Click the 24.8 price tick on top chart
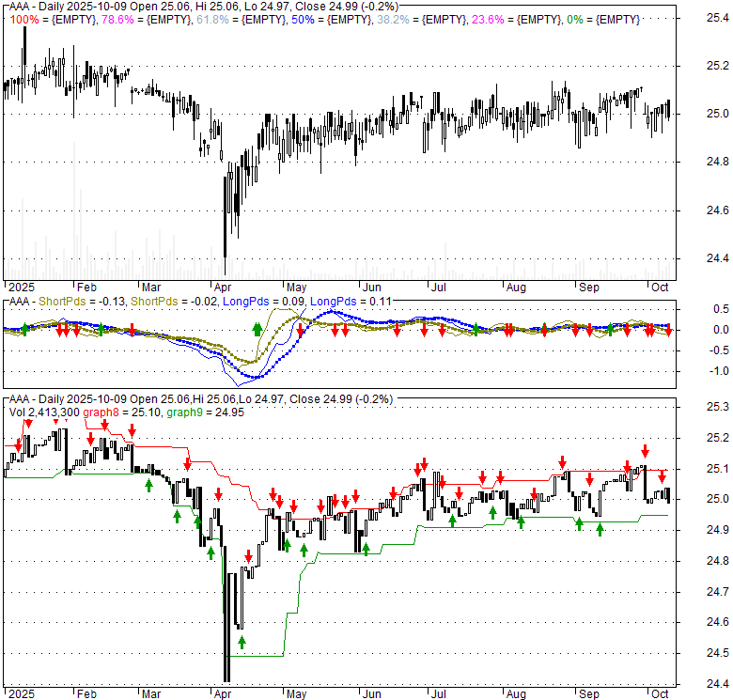Screen dimensions: 733x700 [x=717, y=162]
